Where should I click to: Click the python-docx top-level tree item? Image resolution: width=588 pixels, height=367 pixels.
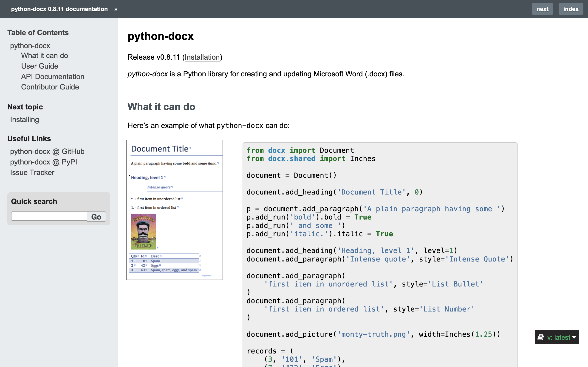point(30,45)
